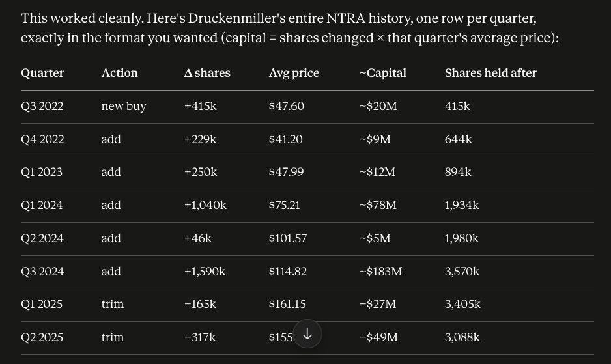Click the scroll-to-bottom arrow button
The width and height of the screenshot is (611, 364).
click(x=307, y=334)
